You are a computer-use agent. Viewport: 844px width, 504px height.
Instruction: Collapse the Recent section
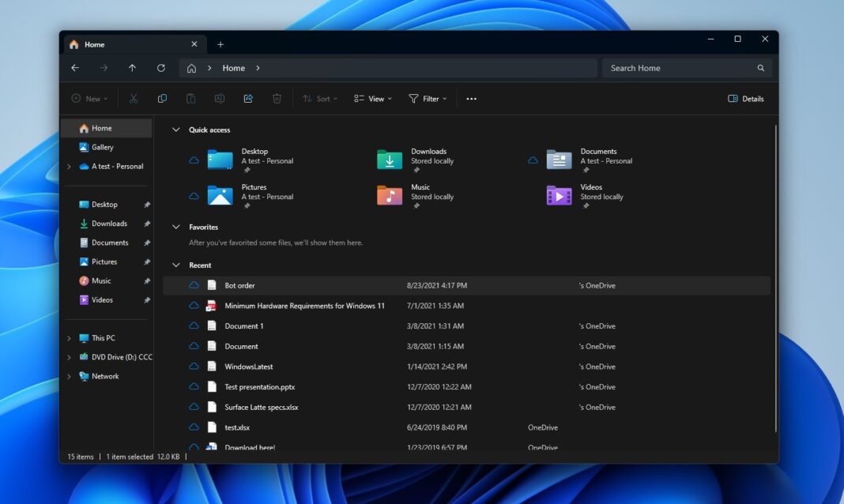point(176,265)
